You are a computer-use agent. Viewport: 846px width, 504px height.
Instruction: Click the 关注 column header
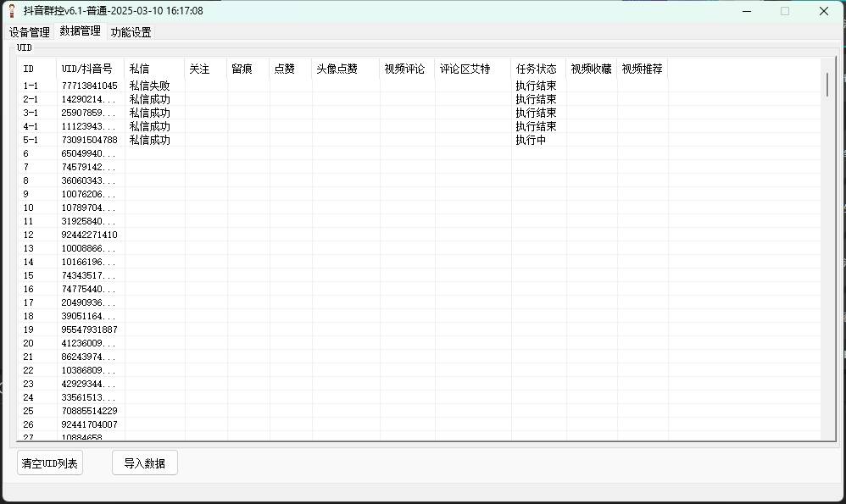[x=200, y=69]
